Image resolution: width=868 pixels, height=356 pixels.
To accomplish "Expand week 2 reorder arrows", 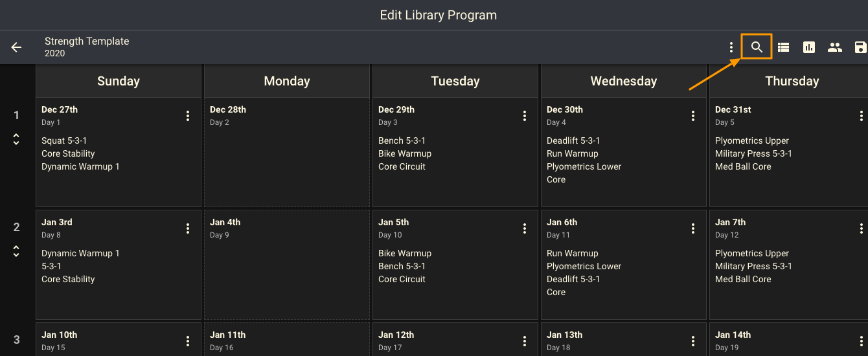I will [x=16, y=252].
